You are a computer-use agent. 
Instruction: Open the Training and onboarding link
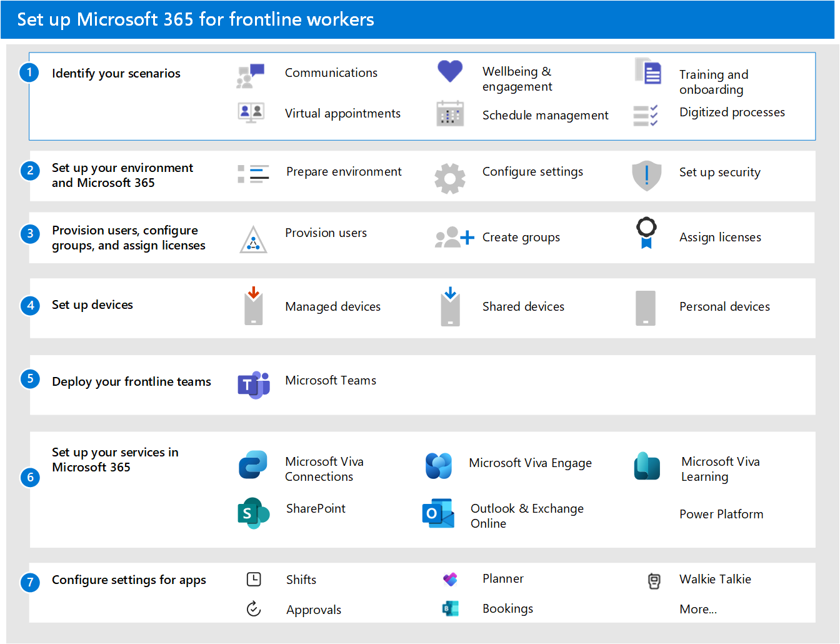pos(714,82)
